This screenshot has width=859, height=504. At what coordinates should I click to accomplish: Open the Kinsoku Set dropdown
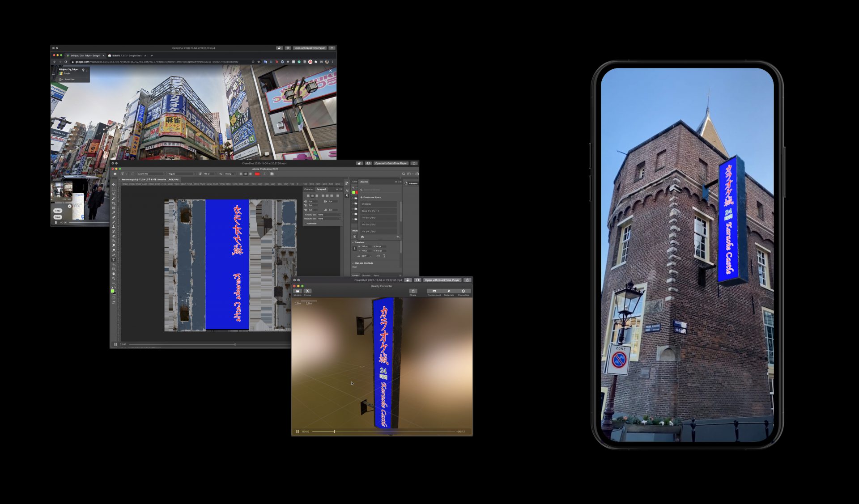(x=329, y=215)
